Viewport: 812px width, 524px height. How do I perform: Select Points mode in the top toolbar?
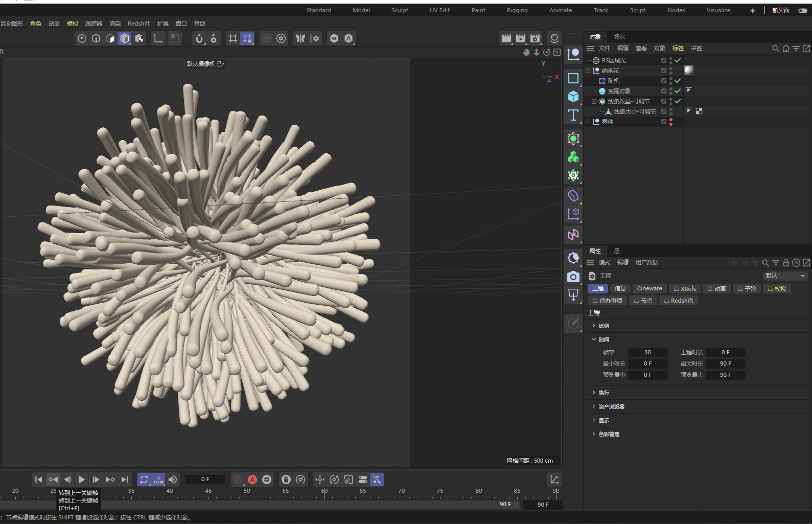click(x=82, y=38)
